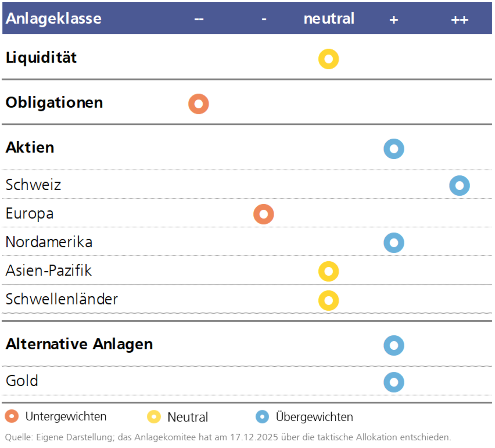
Task: Select the orange underweight marker for Europa
Action: coord(264,214)
